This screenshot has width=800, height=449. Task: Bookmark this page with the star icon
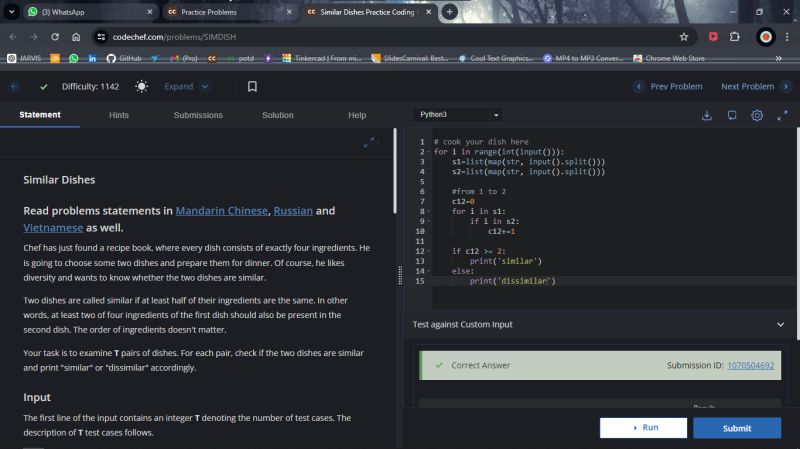tap(684, 37)
